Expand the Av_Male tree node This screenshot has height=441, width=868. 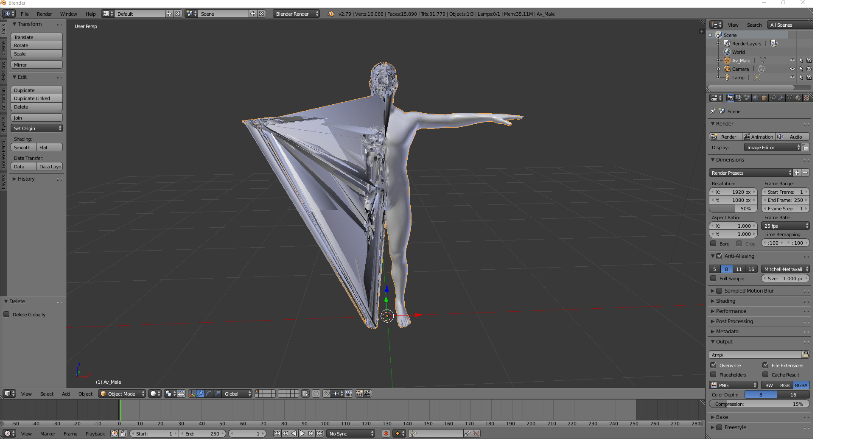718,60
